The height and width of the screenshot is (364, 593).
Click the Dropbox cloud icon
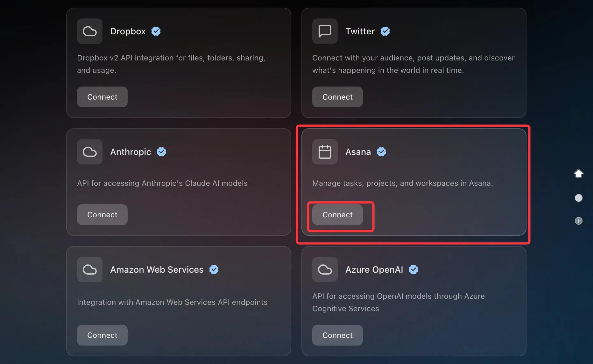(89, 31)
